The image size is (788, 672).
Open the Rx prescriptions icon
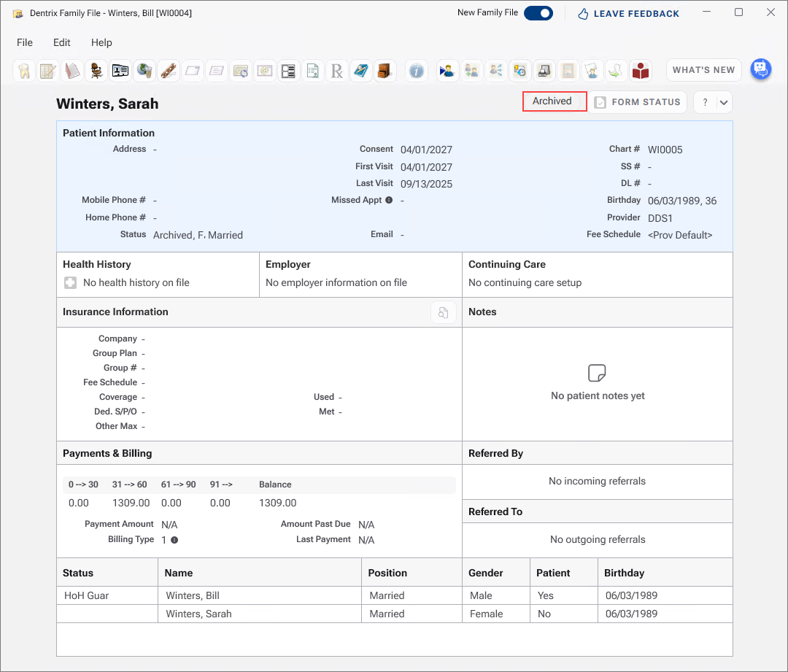coord(336,71)
